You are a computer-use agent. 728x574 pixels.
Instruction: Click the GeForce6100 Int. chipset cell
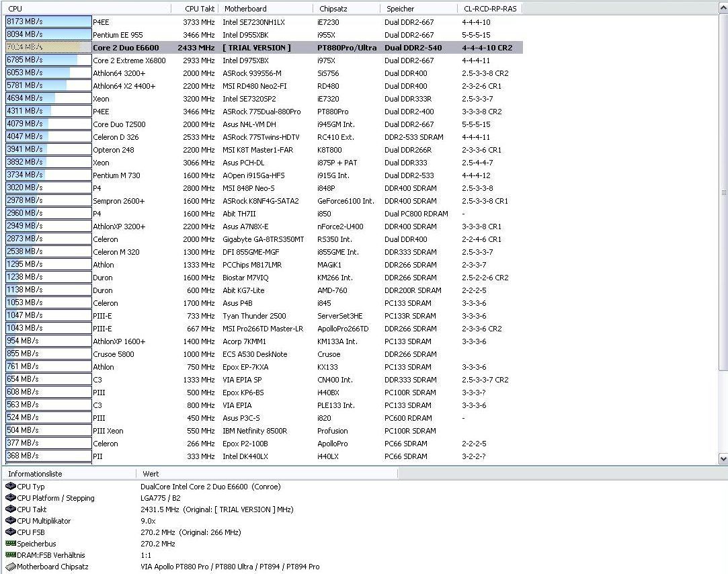tap(346, 200)
